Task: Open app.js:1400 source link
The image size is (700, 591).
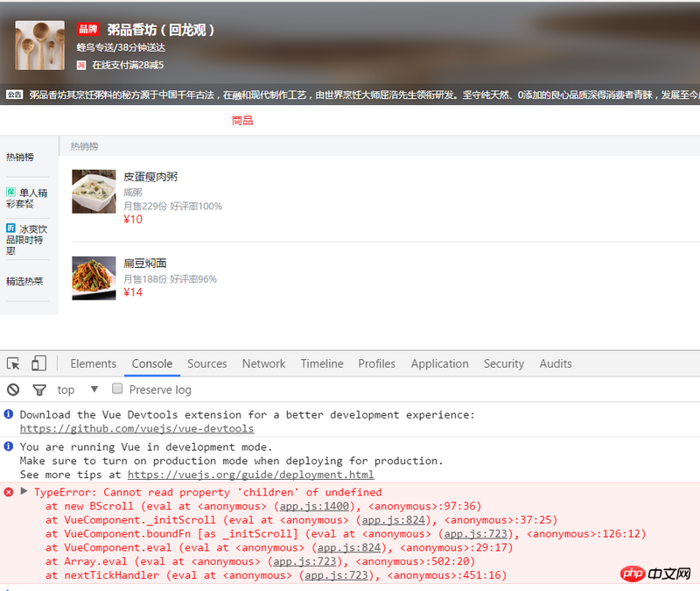Action: point(314,506)
